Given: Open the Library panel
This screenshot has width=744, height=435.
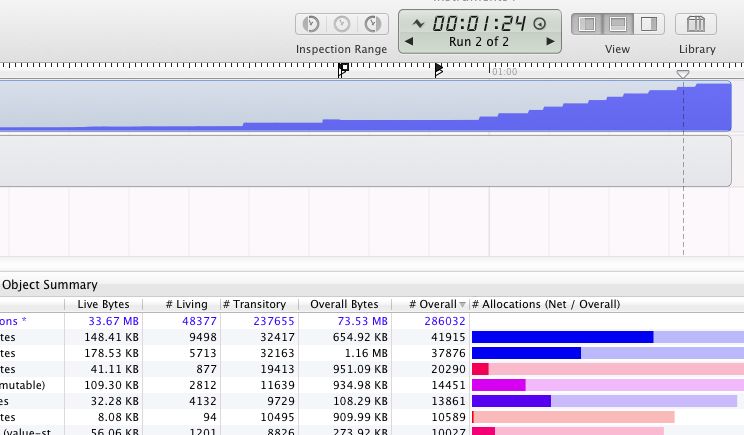Looking at the screenshot, I should pyautogui.click(x=696, y=24).
